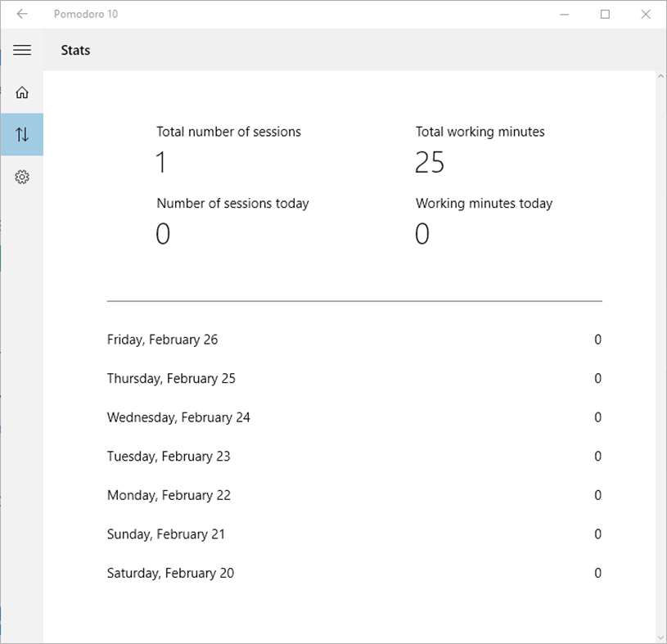Screen dimensions: 667x644
Task: Click the Total number of sessions value
Action: [161, 163]
